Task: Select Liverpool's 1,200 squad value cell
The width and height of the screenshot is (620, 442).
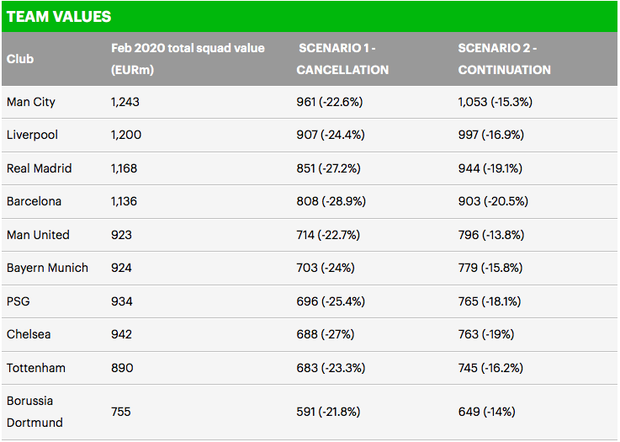Action: tap(128, 135)
